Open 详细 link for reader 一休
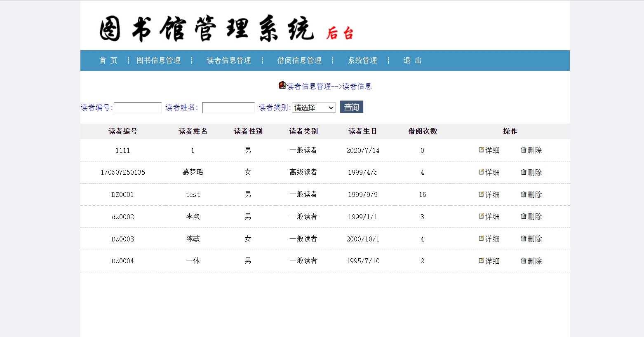644x337 pixels. pos(492,261)
